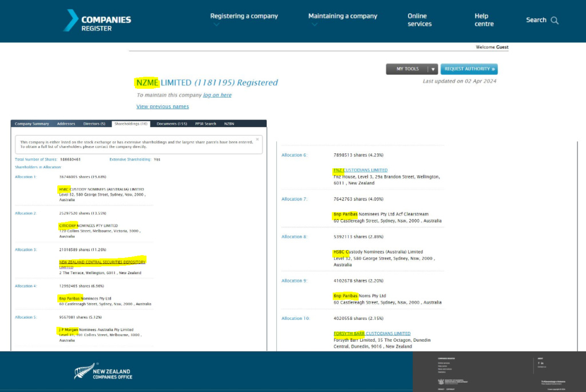This screenshot has height=392, width=586.
Task: Open PPSR Search tab
Action: pos(205,124)
